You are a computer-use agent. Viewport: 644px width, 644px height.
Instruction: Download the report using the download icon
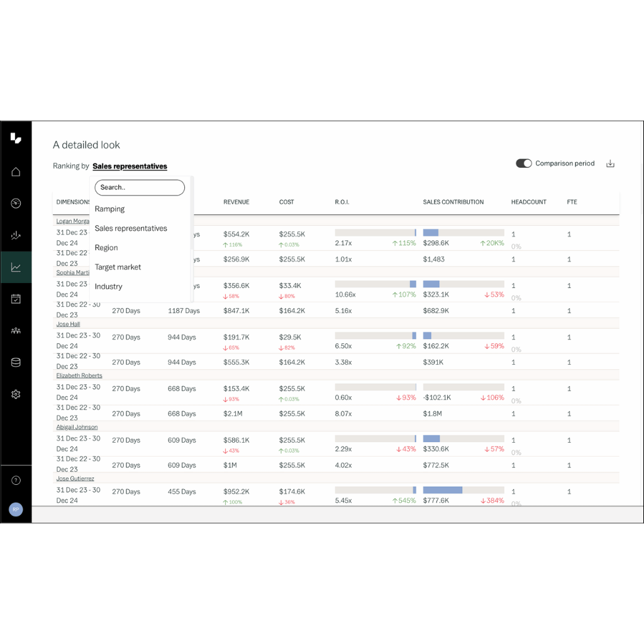coord(610,163)
